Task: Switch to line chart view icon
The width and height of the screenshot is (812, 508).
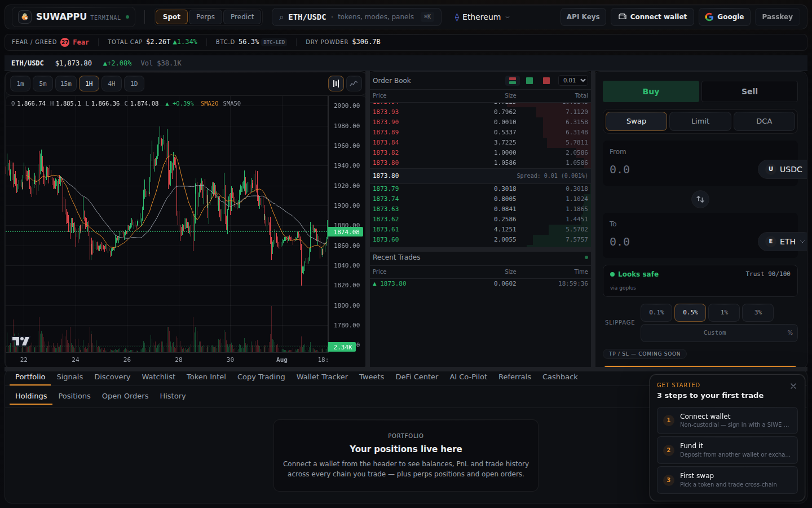Action: (x=354, y=84)
